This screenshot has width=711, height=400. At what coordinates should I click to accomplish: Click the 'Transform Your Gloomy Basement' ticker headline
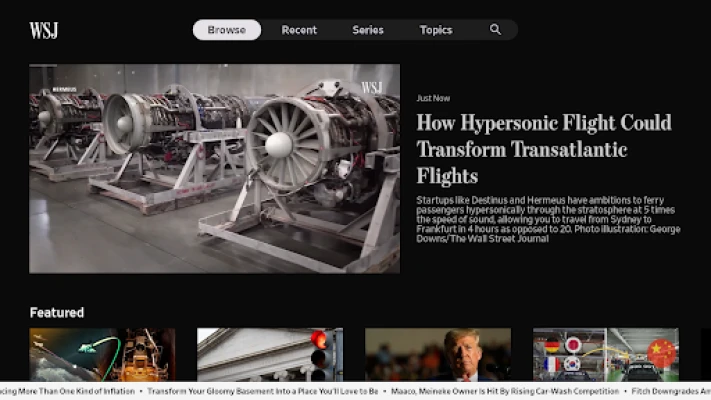pyautogui.click(x=263, y=392)
